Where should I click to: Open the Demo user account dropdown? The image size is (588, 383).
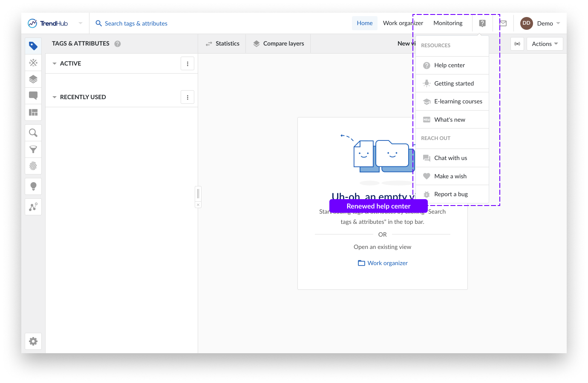coord(540,23)
